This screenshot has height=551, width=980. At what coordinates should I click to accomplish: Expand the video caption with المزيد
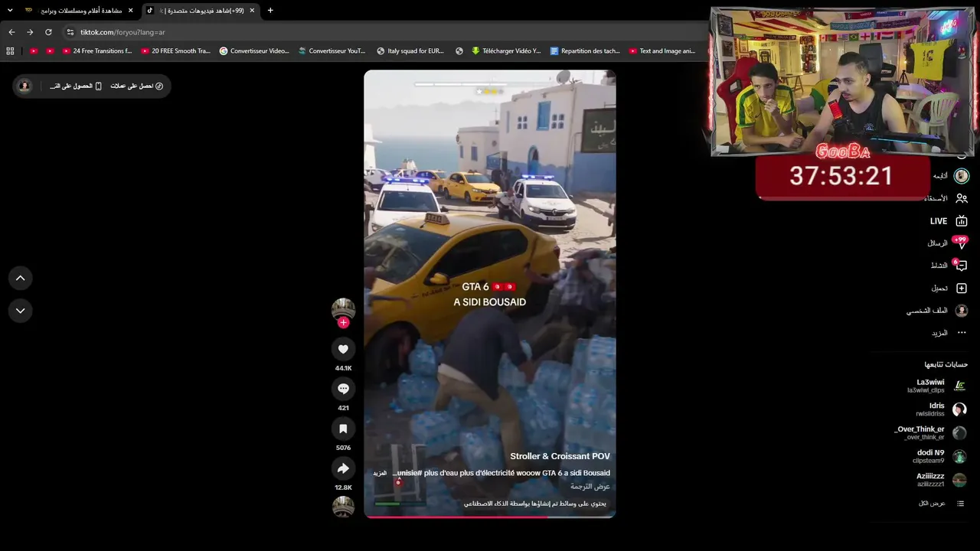[380, 474]
